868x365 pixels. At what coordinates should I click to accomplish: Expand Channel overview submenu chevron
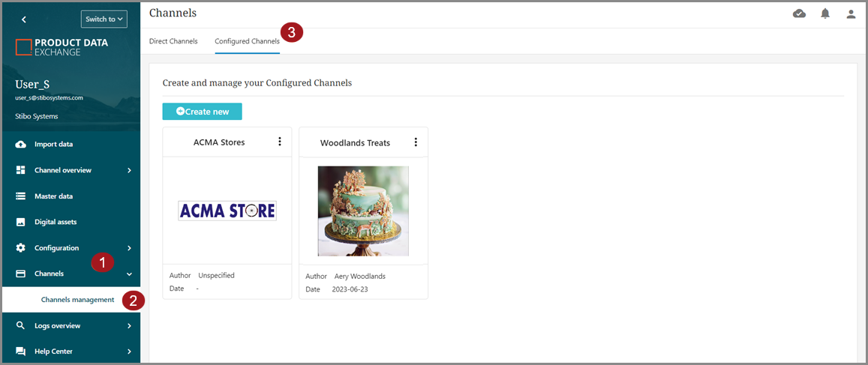(x=130, y=170)
